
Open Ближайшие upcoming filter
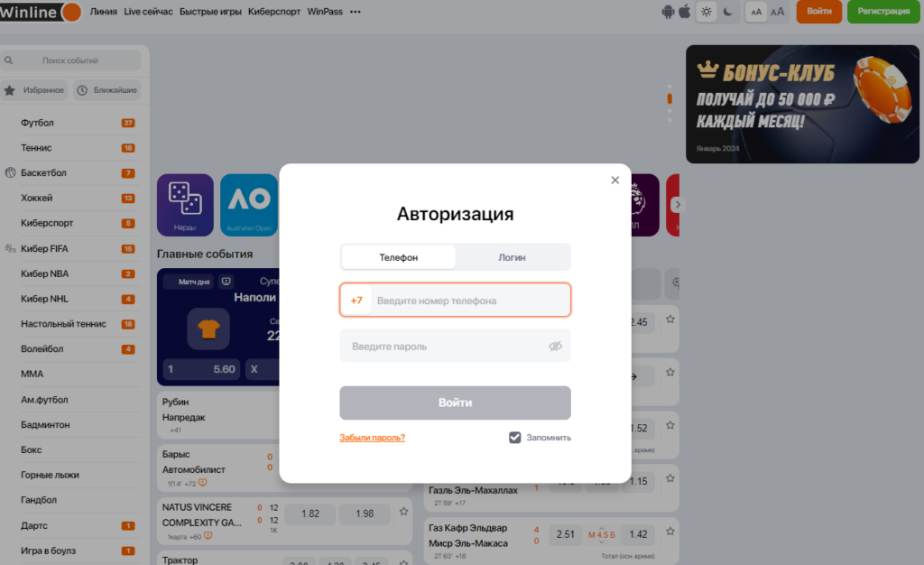click(x=107, y=90)
